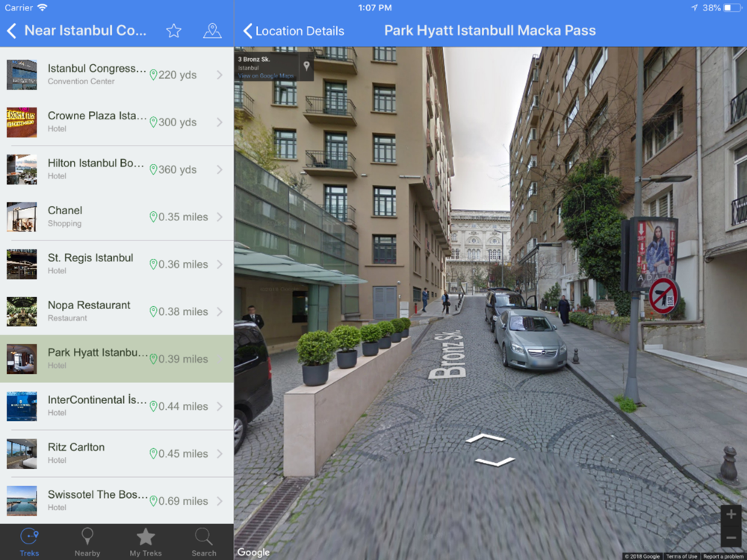
Task: Open the Search tab
Action: [x=204, y=542]
